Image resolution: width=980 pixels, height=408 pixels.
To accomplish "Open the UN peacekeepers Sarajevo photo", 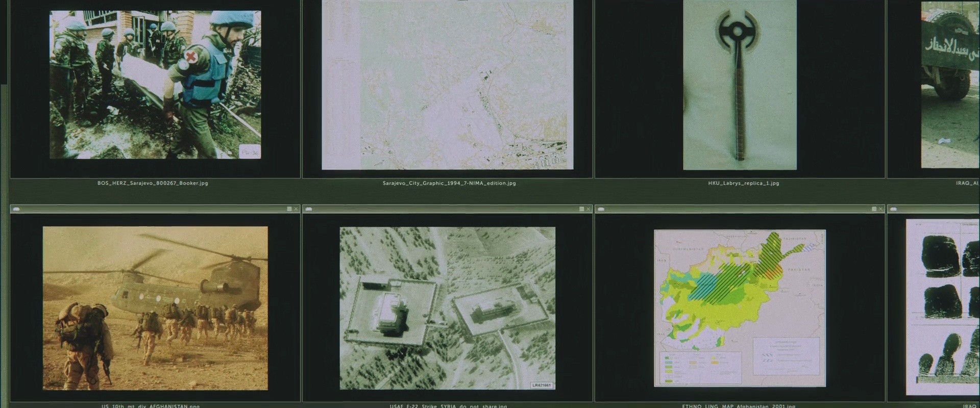I will [x=155, y=85].
